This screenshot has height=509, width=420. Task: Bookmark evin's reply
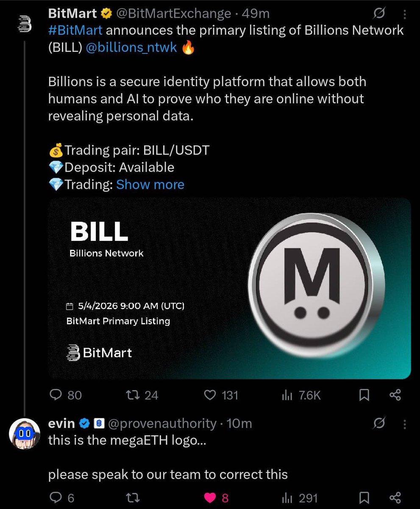coord(364,498)
